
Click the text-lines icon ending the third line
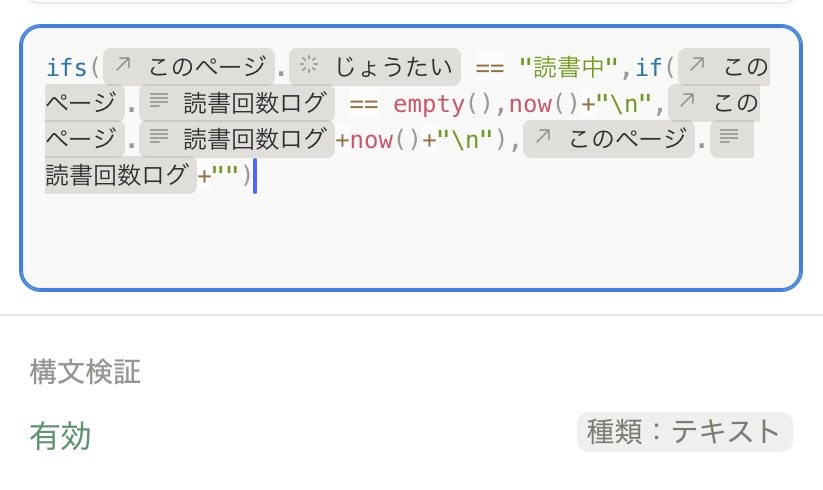coord(729,139)
